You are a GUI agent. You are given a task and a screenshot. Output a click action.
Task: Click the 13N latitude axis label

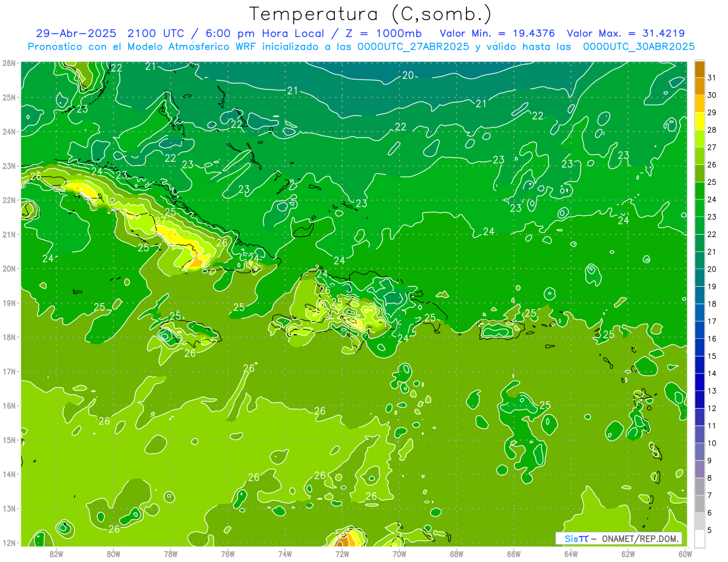(x=8, y=509)
